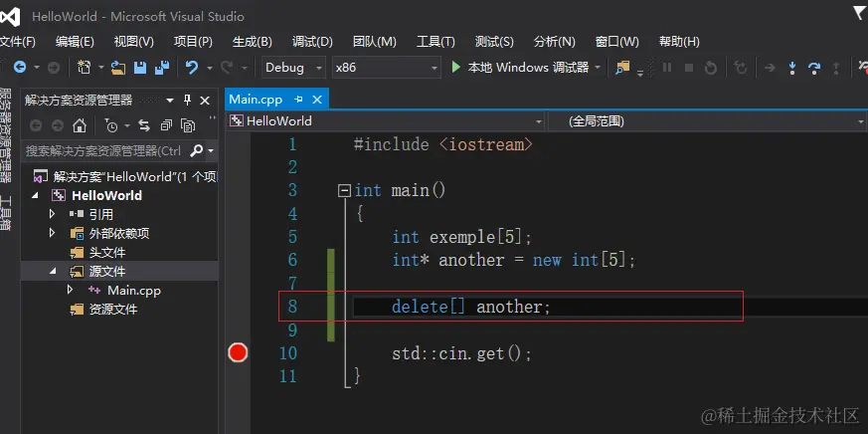
Task: Click the greyed Redo arrow icon
Action: click(x=227, y=68)
